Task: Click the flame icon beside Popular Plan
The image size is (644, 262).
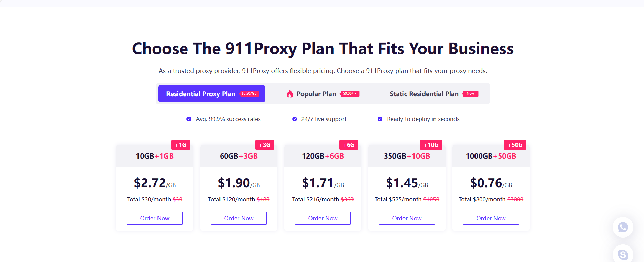Action: [x=290, y=94]
